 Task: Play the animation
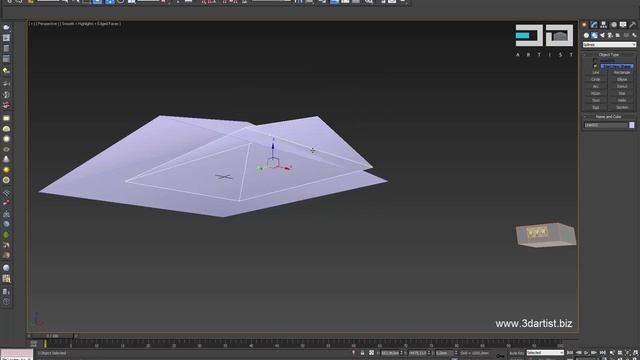coord(586,353)
